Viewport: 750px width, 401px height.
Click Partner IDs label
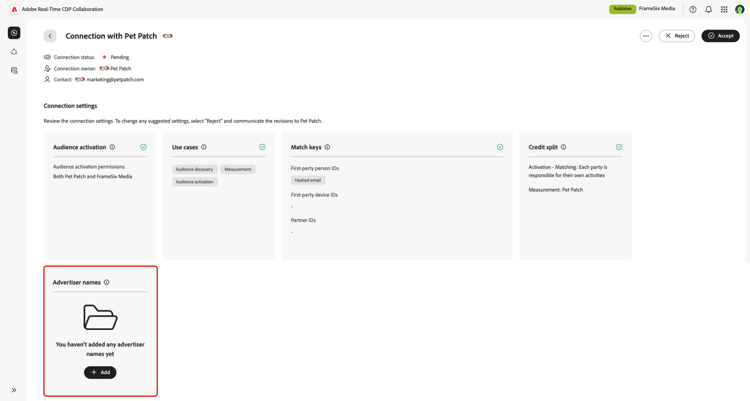coord(303,220)
